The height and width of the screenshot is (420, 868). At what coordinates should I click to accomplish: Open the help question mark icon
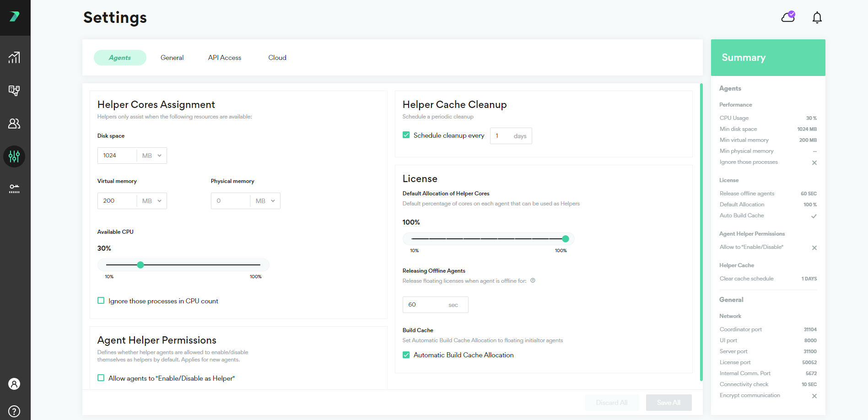pos(14,411)
